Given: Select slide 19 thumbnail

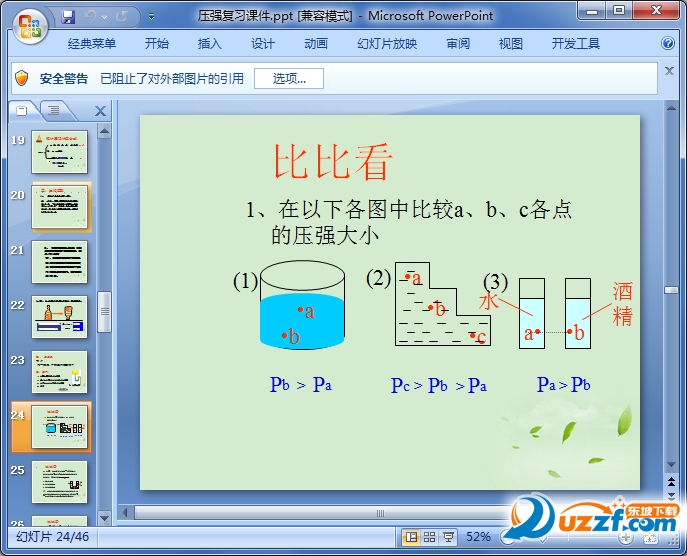Looking at the screenshot, I should tap(60, 152).
